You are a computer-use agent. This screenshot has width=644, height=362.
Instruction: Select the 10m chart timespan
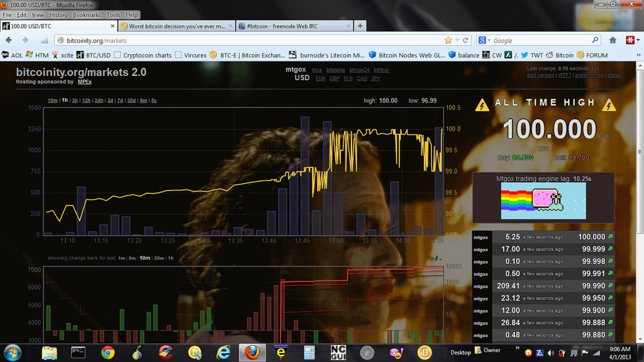(x=52, y=101)
